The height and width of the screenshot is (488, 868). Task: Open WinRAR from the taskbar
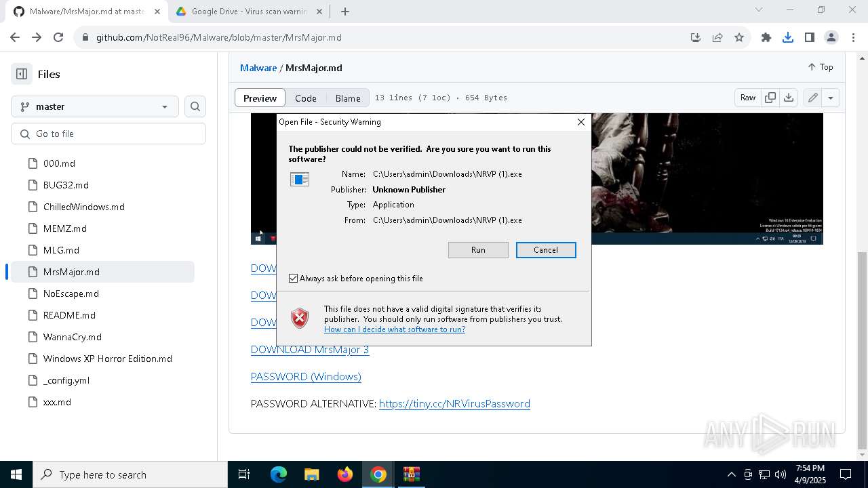[x=412, y=474]
